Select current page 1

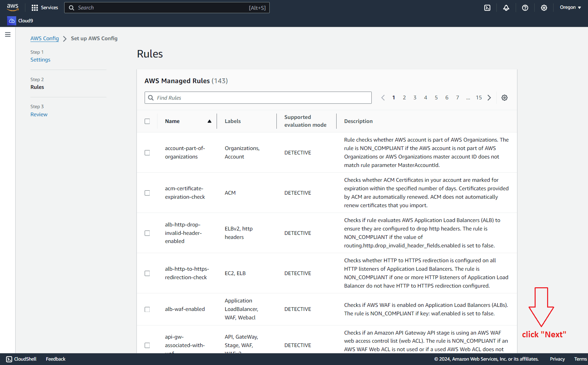click(x=394, y=98)
